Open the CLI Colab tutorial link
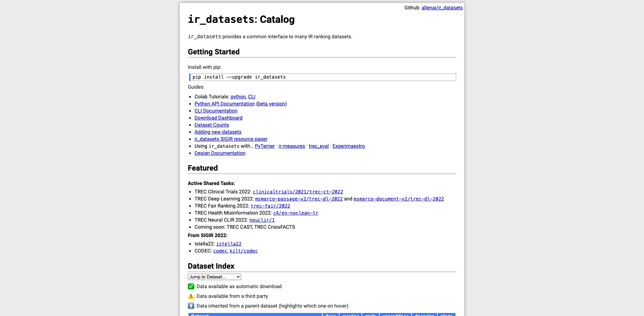 252,97
